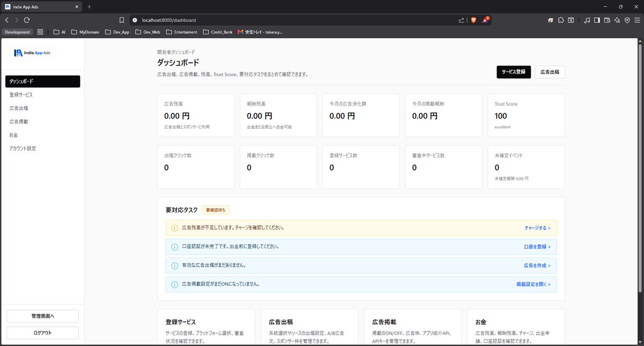The image size is (644, 346).
Task: Close the Indie App Ads tab
Action: [77, 6]
